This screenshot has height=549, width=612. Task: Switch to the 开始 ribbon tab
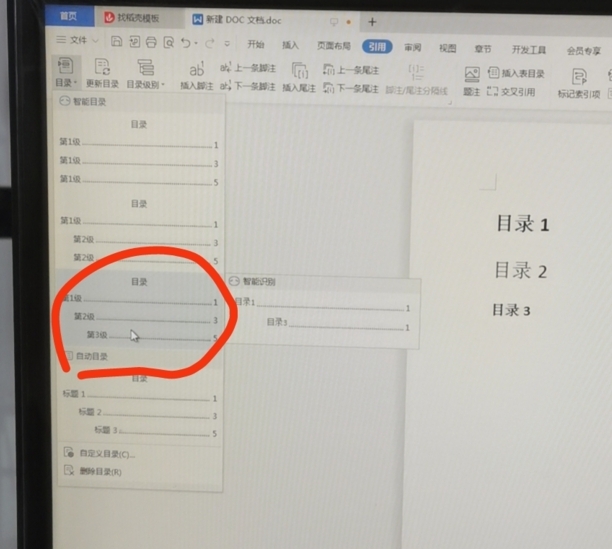coord(256,44)
